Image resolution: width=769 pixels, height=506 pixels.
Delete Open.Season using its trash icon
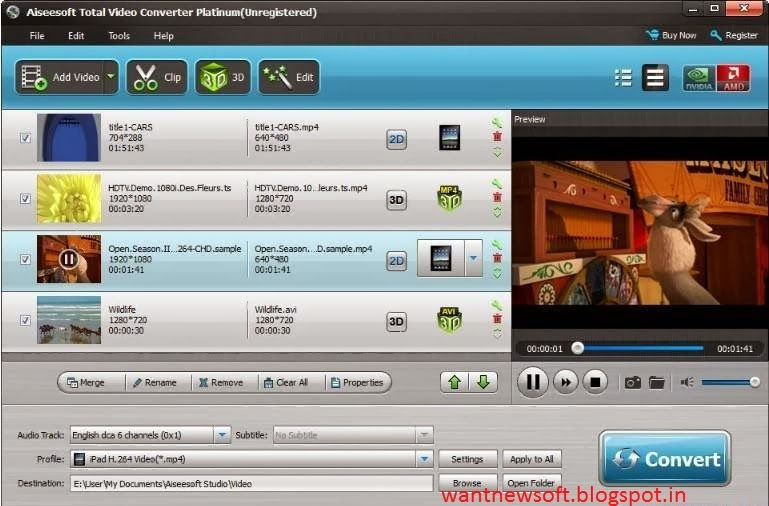497,258
